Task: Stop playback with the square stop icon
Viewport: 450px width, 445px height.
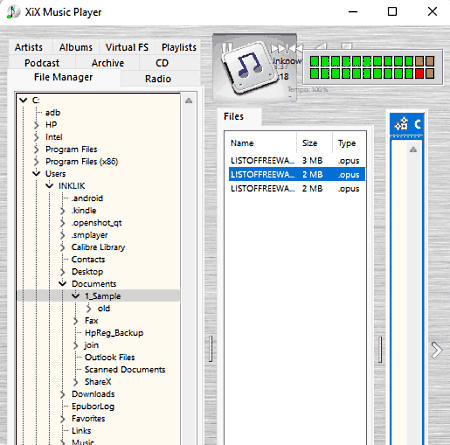Action: (x=347, y=46)
